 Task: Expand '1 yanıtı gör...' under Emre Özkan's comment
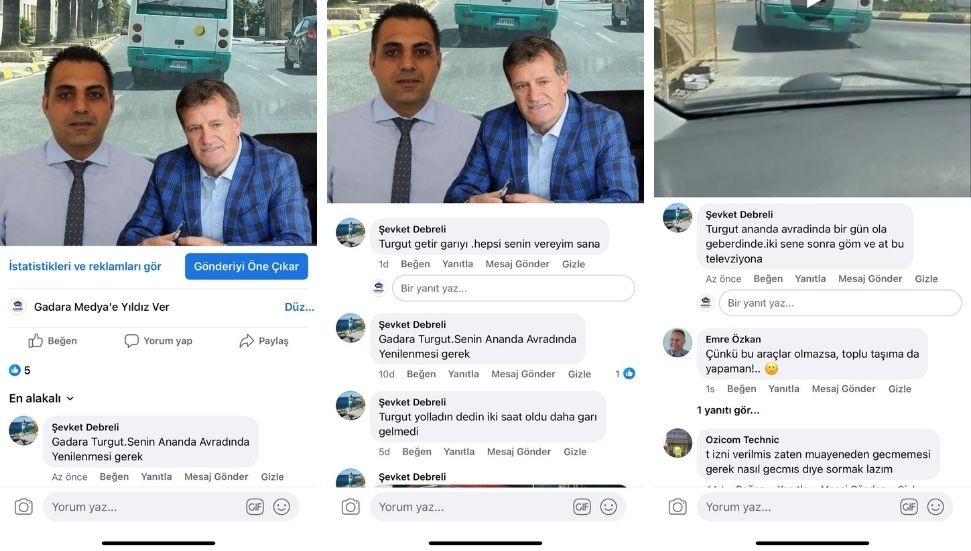tap(728, 410)
